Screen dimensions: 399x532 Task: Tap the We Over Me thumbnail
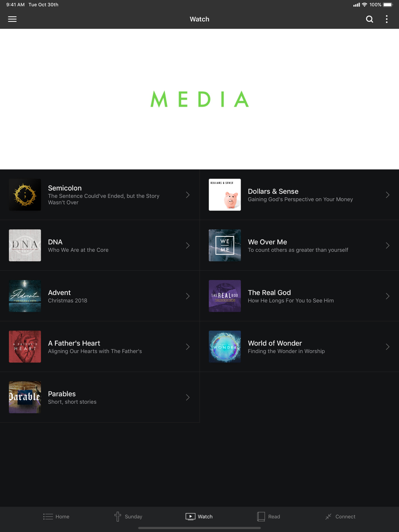point(225,245)
